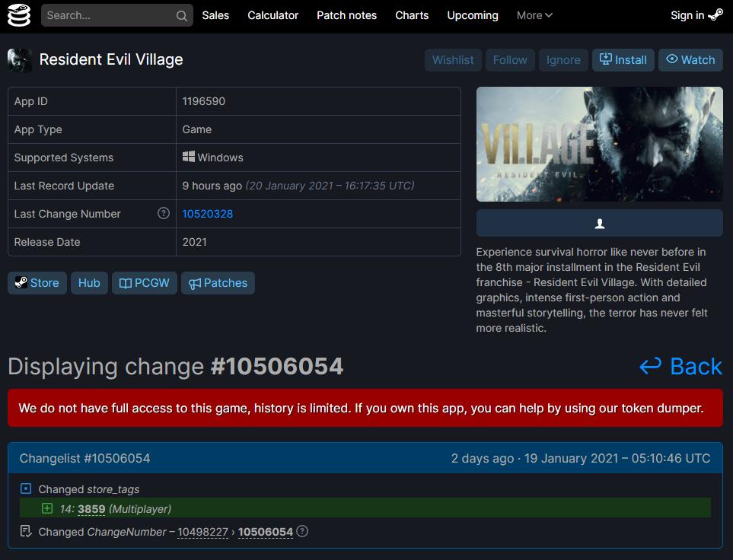Viewport: 733px width, 560px height.
Task: Click the user icon bar below game image
Action: click(599, 224)
